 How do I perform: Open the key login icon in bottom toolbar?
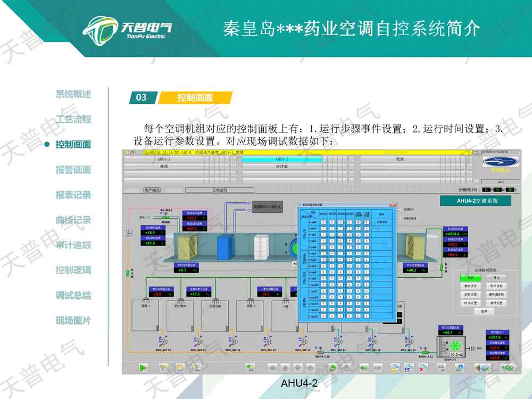(x=163, y=368)
